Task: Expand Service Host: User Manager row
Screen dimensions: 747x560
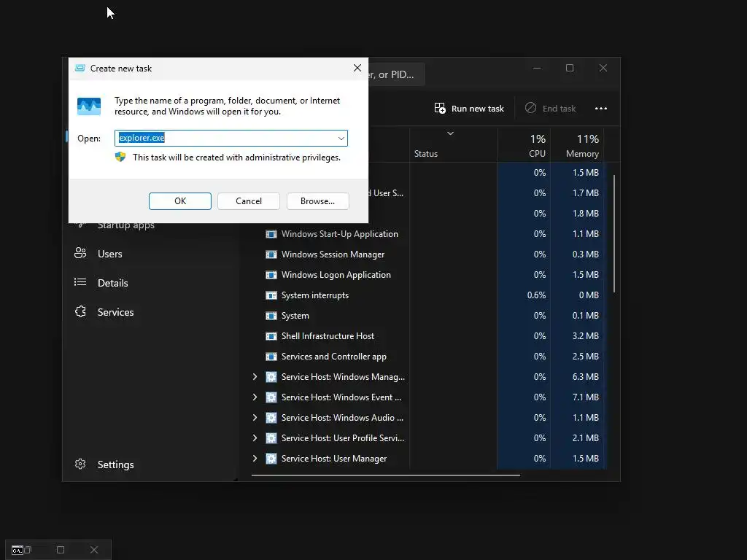Action: 255,459
